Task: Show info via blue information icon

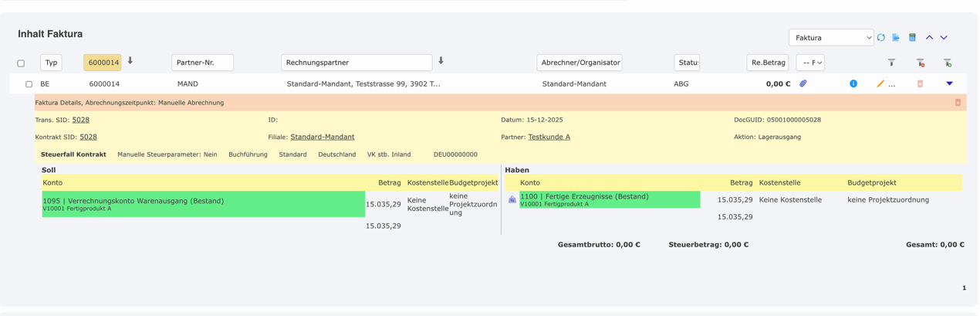Action: tap(853, 83)
